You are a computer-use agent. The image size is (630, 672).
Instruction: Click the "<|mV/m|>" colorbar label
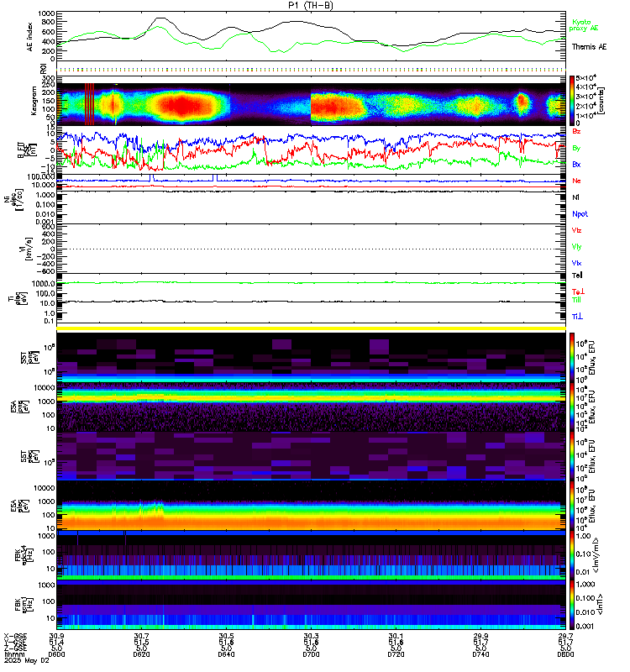[x=596, y=556]
